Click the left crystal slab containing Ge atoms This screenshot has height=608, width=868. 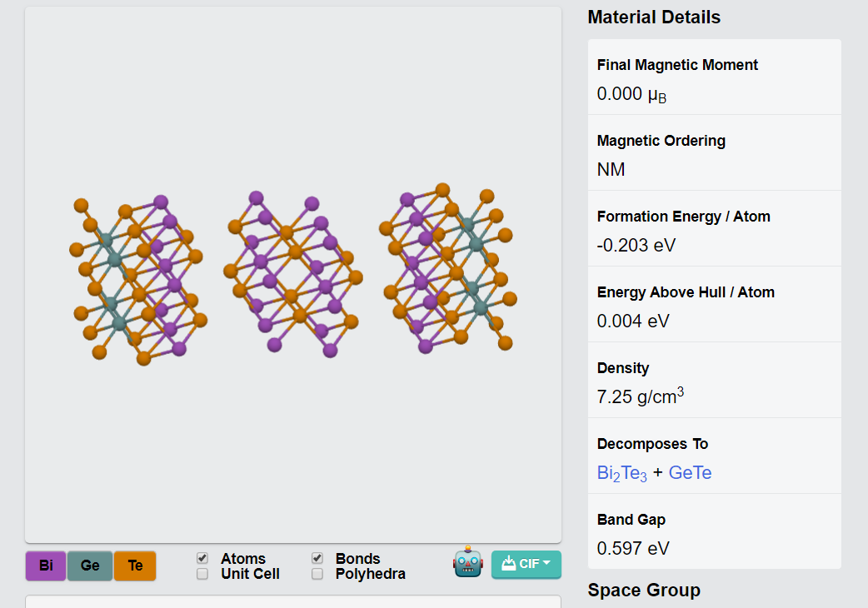coord(137,279)
